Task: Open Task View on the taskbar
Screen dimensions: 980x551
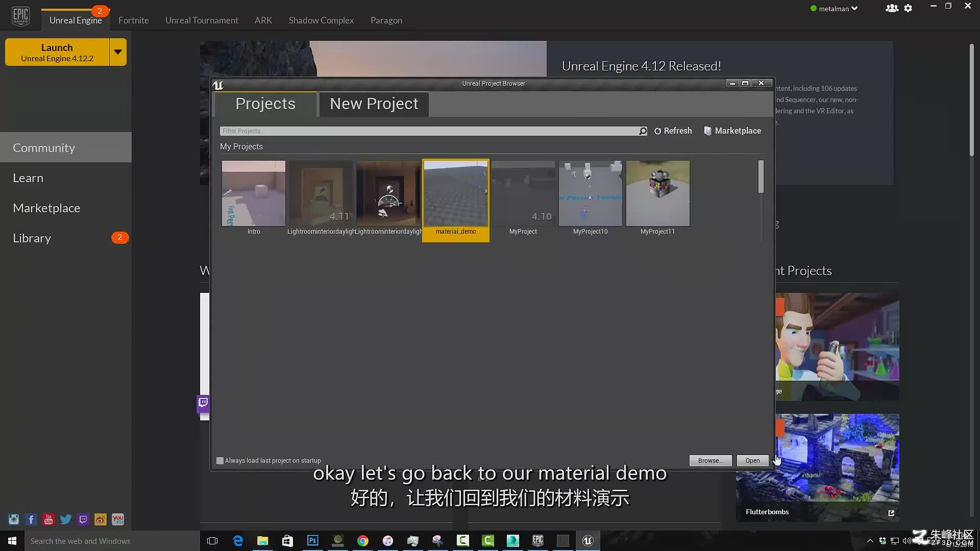Action: 212,541
